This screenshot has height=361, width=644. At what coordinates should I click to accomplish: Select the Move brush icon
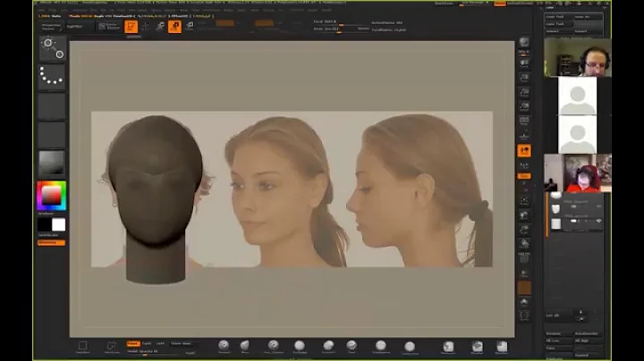tap(245, 347)
